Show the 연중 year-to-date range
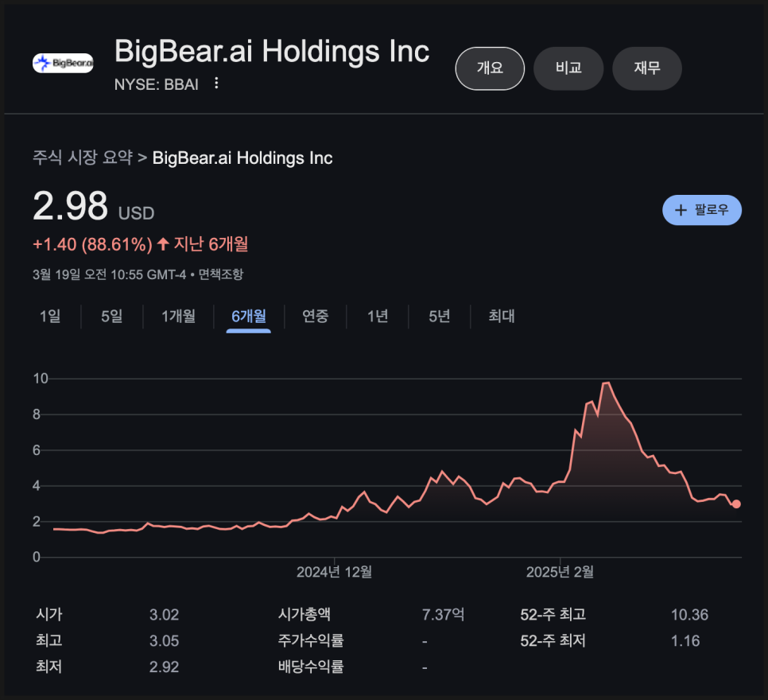768x700 pixels. tap(315, 316)
